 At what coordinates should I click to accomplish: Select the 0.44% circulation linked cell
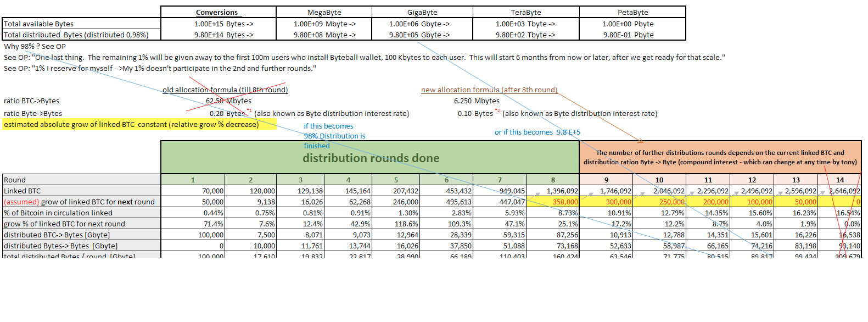click(x=193, y=213)
